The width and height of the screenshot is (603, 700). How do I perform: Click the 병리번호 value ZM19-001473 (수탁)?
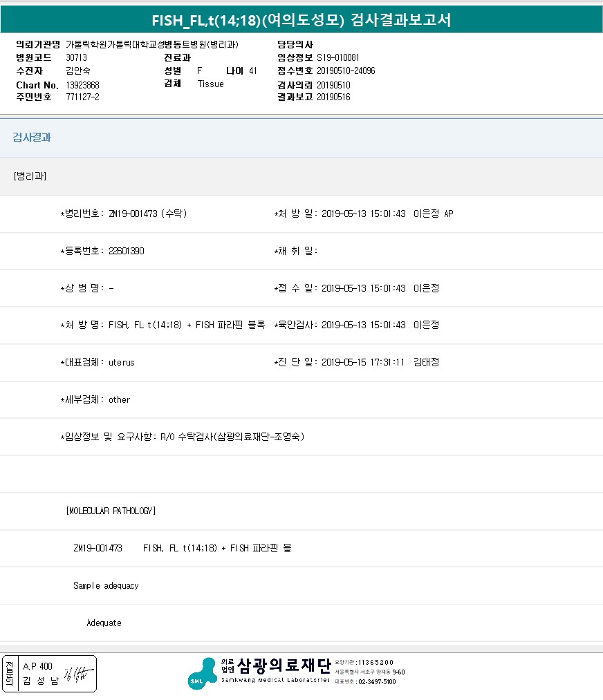click(147, 214)
